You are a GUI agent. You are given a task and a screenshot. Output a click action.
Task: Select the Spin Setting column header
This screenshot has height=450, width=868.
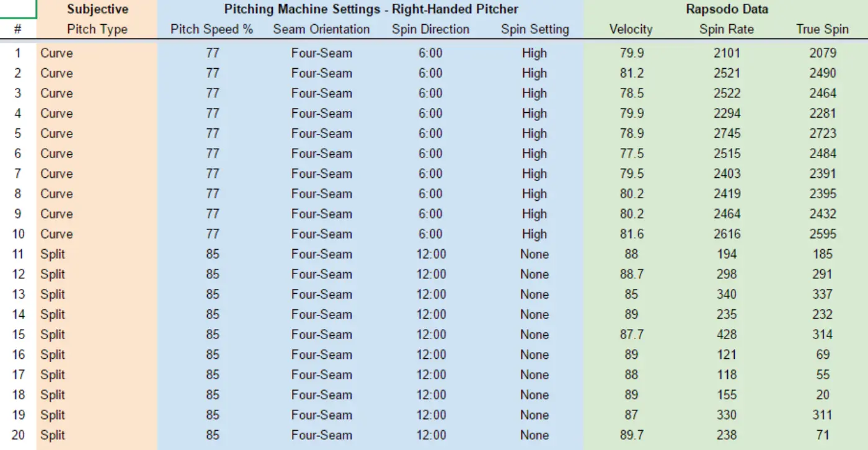(534, 29)
